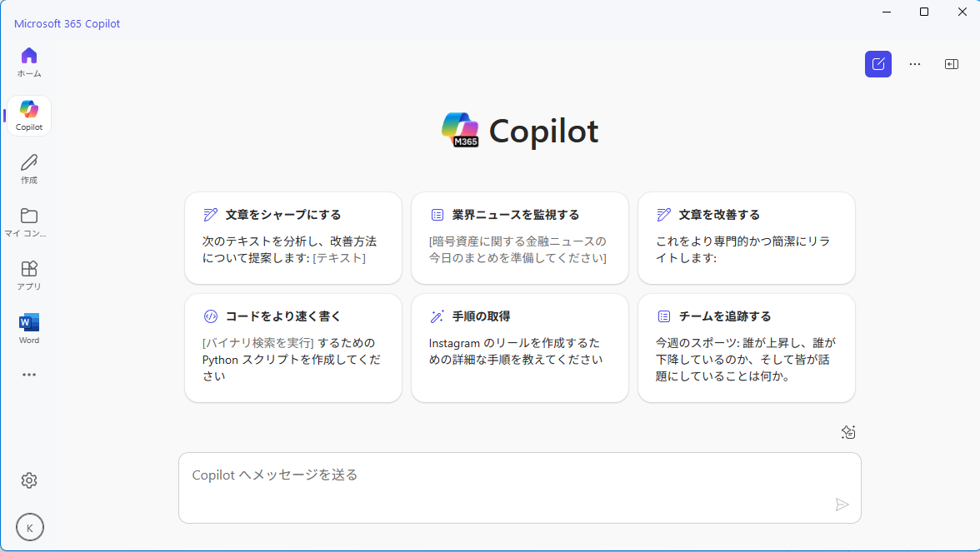
Task: Open the K account avatar
Action: 29,528
